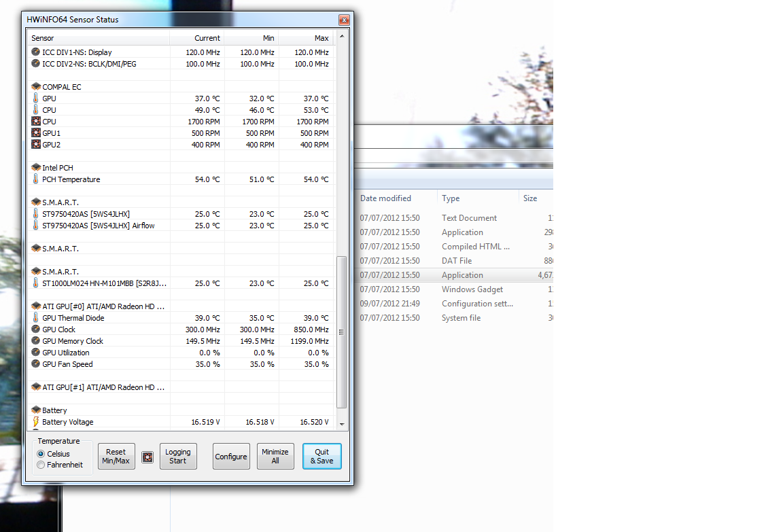The height and width of the screenshot is (532, 783).
Task: Start logging with Logging Start button
Action: pos(178,456)
